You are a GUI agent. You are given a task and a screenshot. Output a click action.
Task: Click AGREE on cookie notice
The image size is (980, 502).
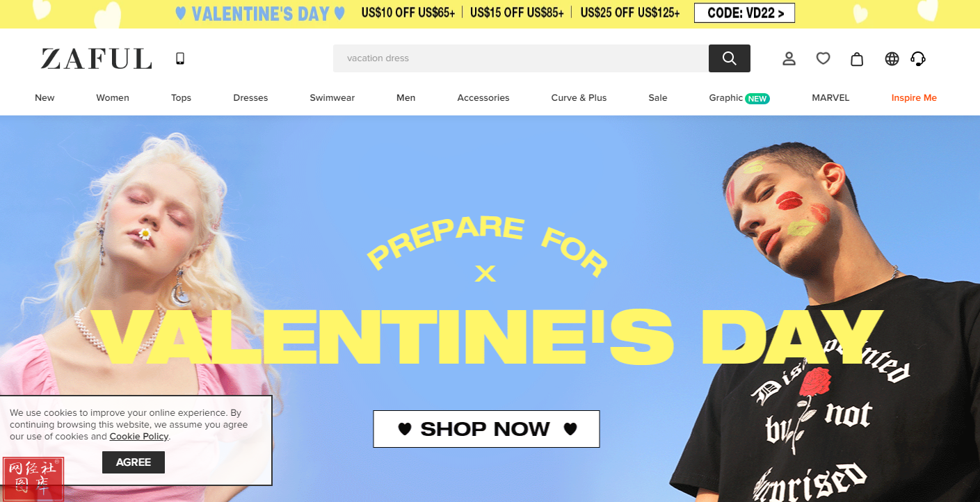pos(134,462)
